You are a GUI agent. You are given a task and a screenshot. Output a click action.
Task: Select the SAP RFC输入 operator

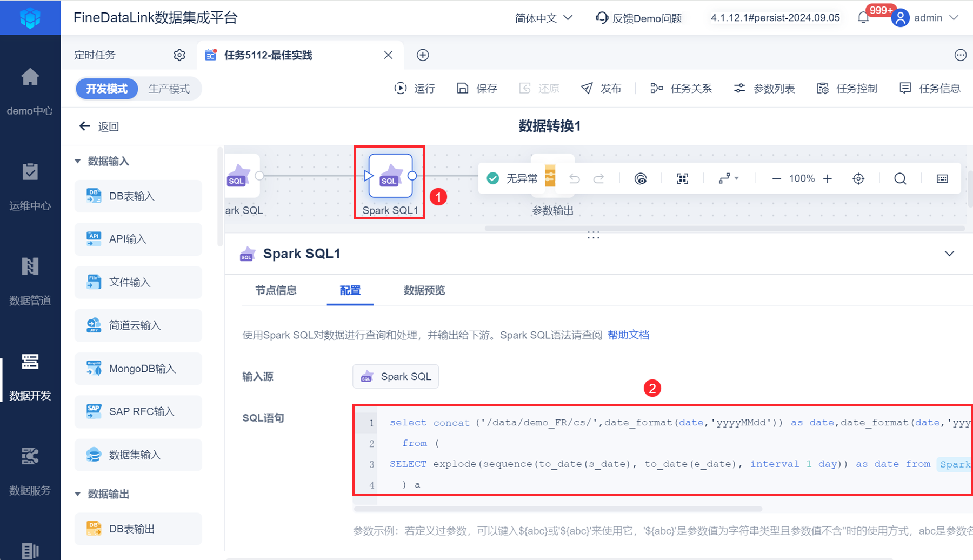tap(138, 411)
